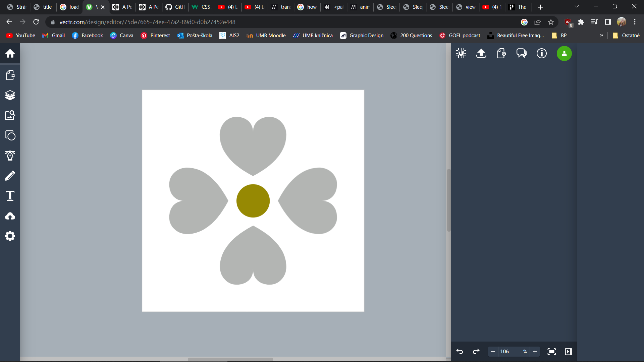The width and height of the screenshot is (644, 362).
Task: Open browser extensions puzzle icon
Action: (x=581, y=22)
